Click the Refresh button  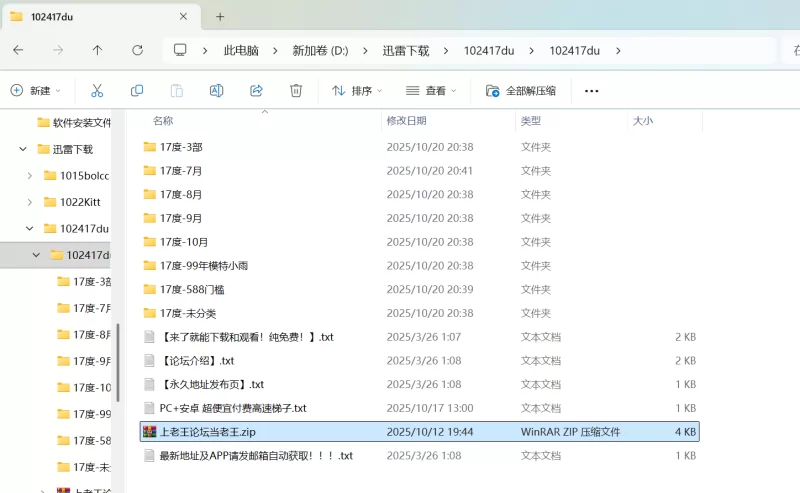click(137, 50)
